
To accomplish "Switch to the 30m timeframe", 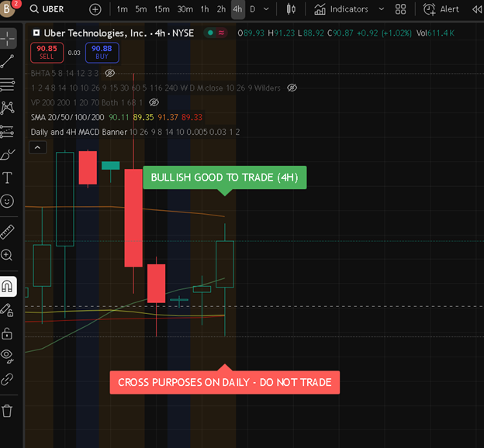I will coord(185,9).
